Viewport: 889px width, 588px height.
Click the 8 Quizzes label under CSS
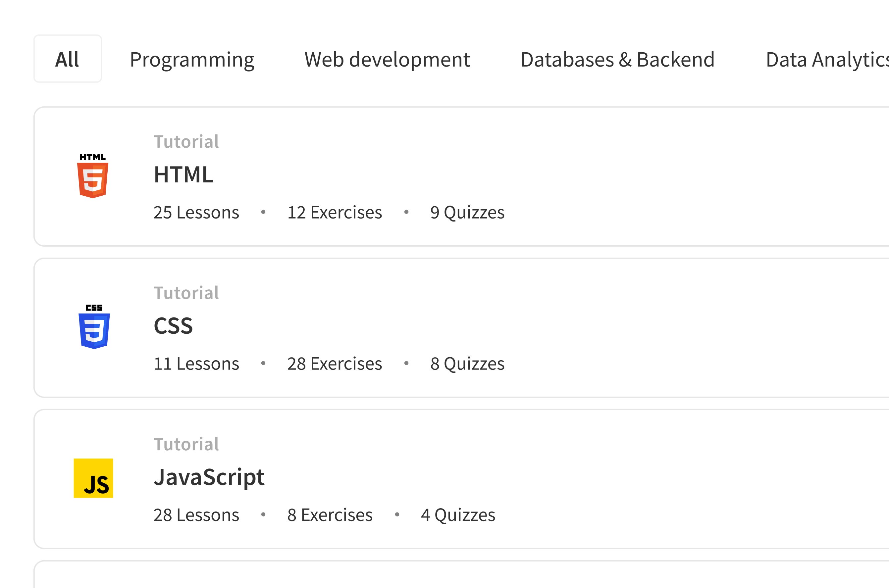pos(467,363)
